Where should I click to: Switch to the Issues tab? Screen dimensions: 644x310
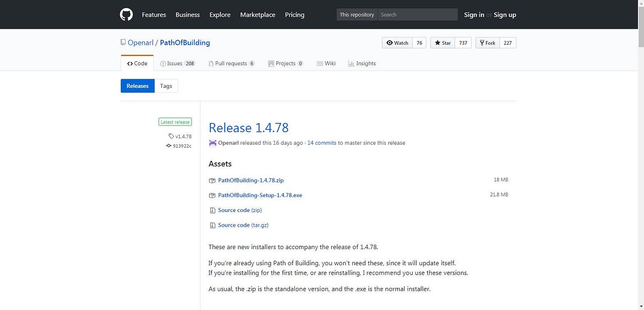click(178, 63)
